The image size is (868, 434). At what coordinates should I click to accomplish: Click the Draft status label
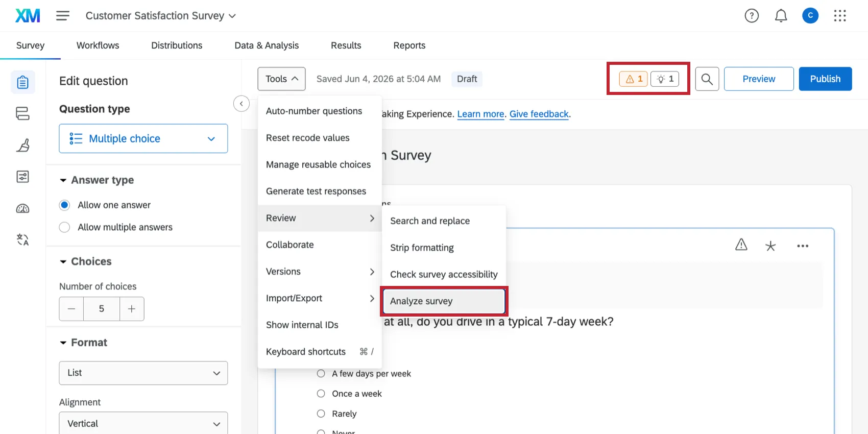click(x=467, y=79)
